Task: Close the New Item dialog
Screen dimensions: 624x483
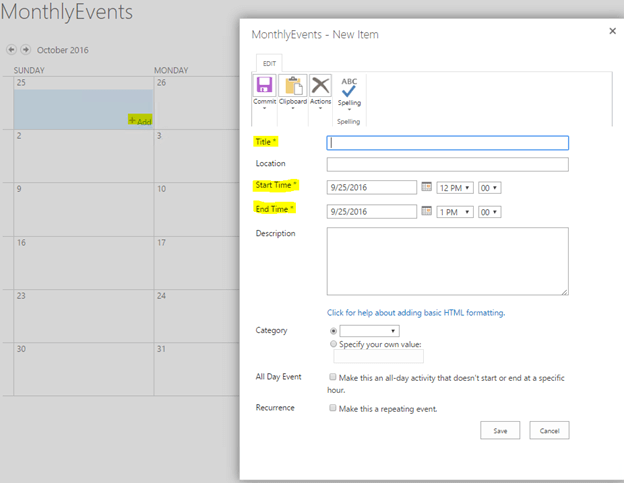Action: point(612,31)
